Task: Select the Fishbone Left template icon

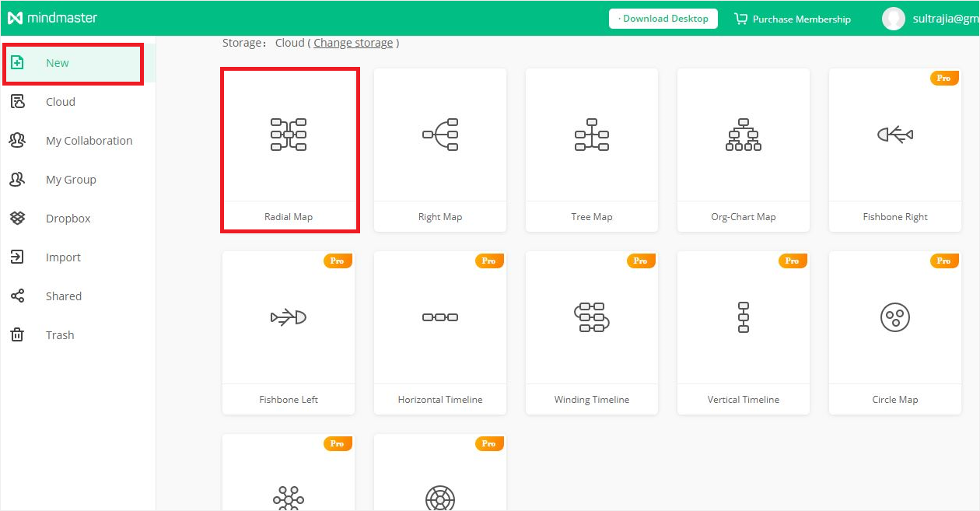Action: (x=289, y=317)
